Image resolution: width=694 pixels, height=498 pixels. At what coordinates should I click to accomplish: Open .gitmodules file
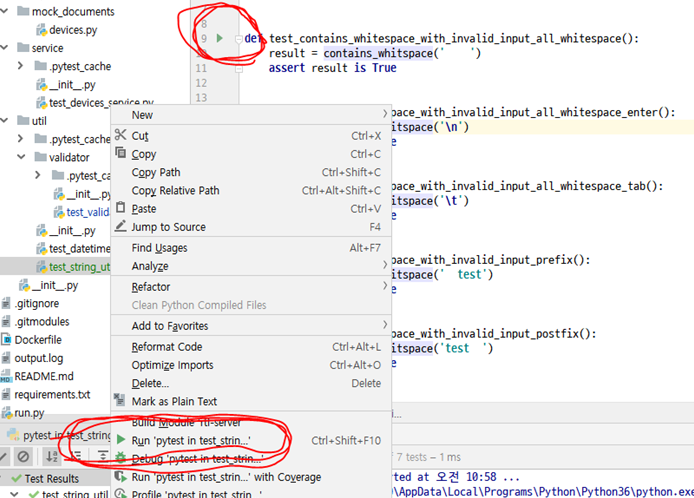42,321
